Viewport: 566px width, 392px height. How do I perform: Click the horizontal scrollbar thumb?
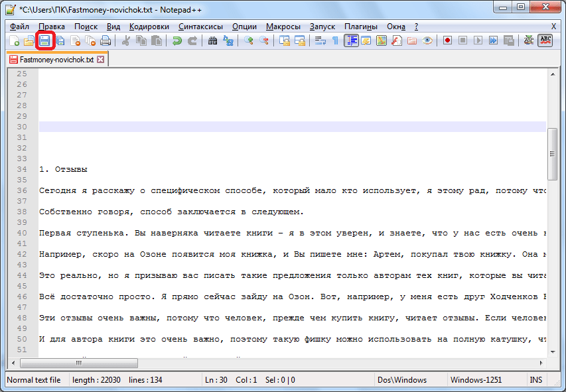pos(78,363)
